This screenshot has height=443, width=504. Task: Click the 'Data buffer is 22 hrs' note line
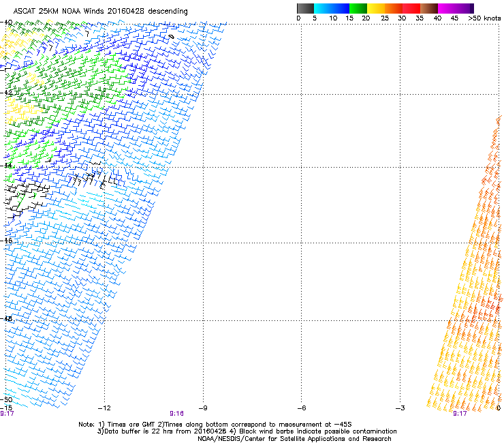247,431
